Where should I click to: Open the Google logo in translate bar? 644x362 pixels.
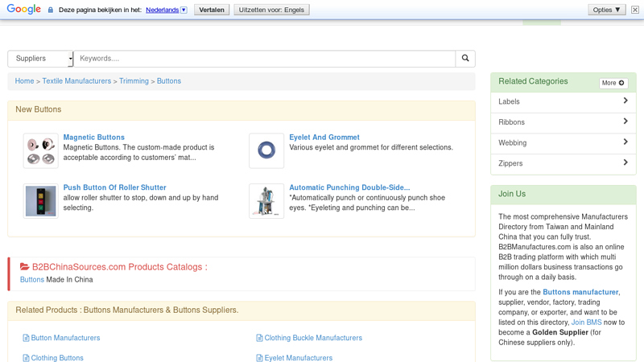point(24,9)
